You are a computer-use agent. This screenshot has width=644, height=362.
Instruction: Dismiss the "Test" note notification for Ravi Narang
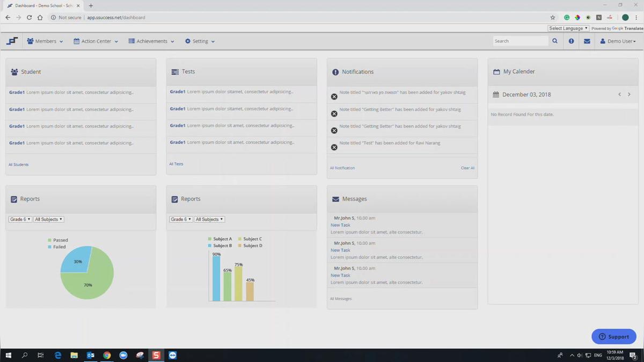tap(334, 147)
